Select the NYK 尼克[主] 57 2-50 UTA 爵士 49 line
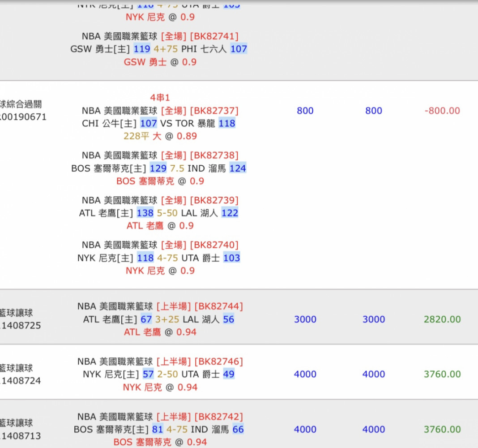 [x=158, y=374]
